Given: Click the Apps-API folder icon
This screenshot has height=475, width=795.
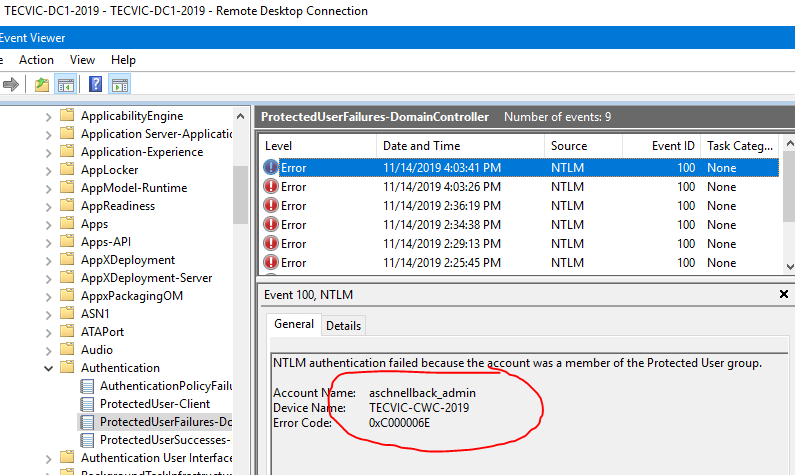Looking at the screenshot, I should 67,241.
